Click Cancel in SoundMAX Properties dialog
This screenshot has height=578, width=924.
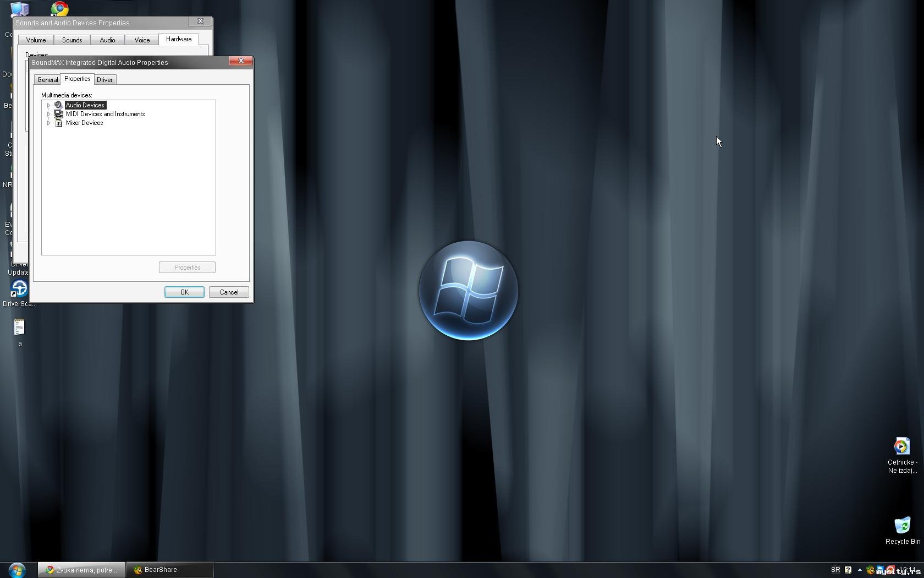click(x=229, y=292)
